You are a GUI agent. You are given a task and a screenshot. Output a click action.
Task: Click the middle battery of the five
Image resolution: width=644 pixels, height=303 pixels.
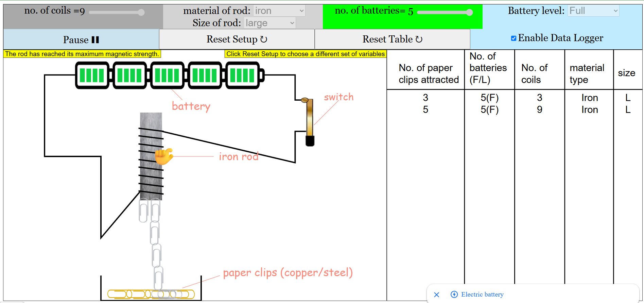coord(167,75)
